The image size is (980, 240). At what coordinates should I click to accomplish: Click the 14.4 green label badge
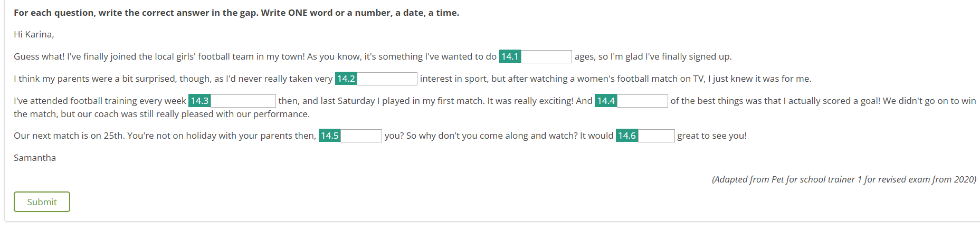(606, 101)
